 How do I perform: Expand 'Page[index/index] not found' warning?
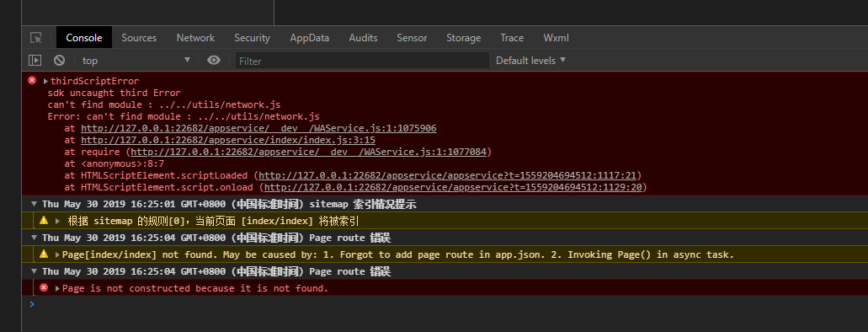point(57,255)
